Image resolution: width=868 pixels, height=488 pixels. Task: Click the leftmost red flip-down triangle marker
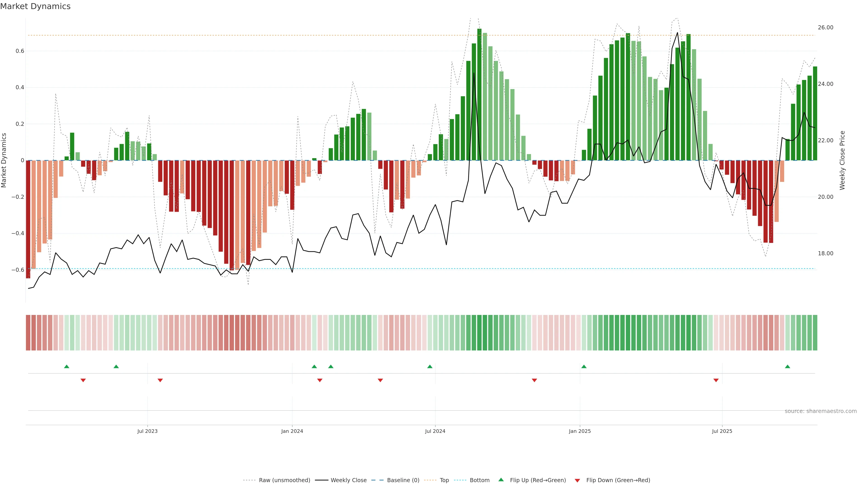point(83,380)
